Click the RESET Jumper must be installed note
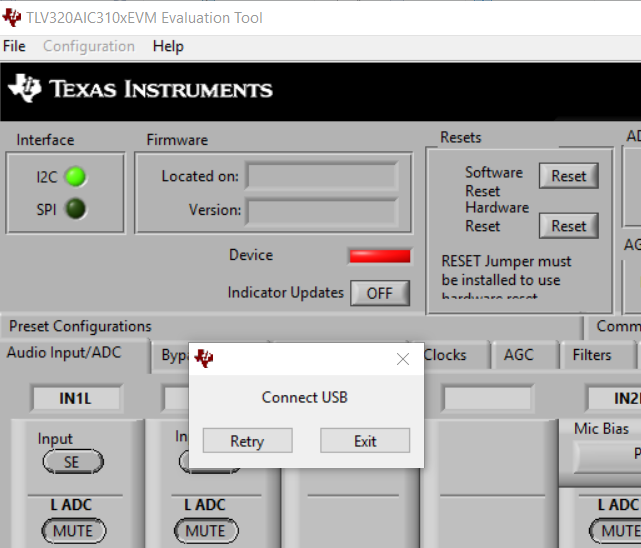The height and width of the screenshot is (548, 641). [506, 277]
